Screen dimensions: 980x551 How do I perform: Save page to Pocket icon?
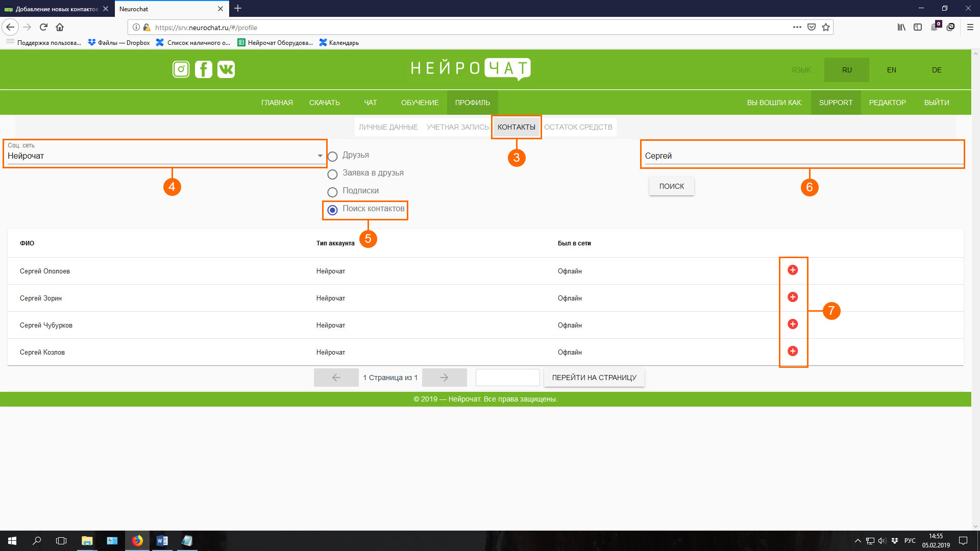[812, 27]
